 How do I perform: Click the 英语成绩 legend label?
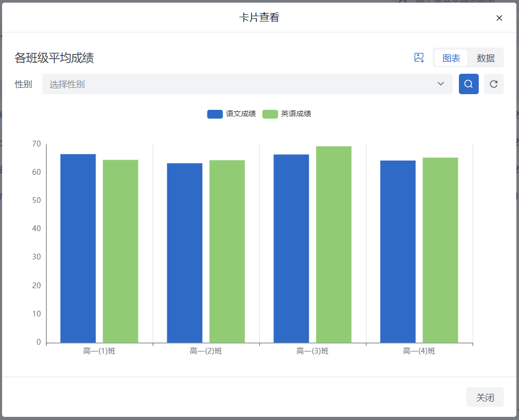tap(296, 114)
